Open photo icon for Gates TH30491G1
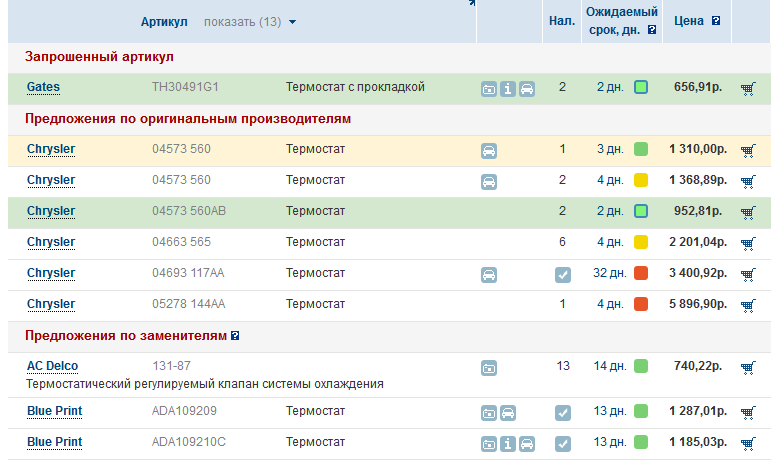The width and height of the screenshot is (783, 460). tap(489, 89)
